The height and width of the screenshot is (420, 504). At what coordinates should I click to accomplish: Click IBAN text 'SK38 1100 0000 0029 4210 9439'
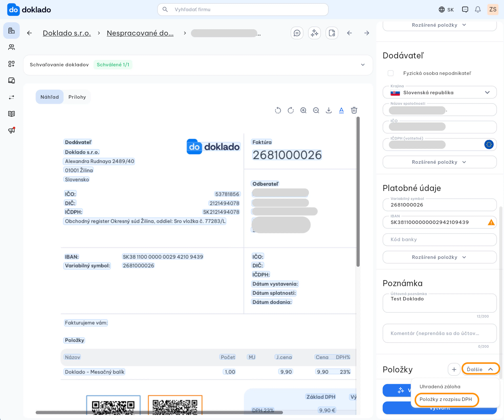[163, 257]
